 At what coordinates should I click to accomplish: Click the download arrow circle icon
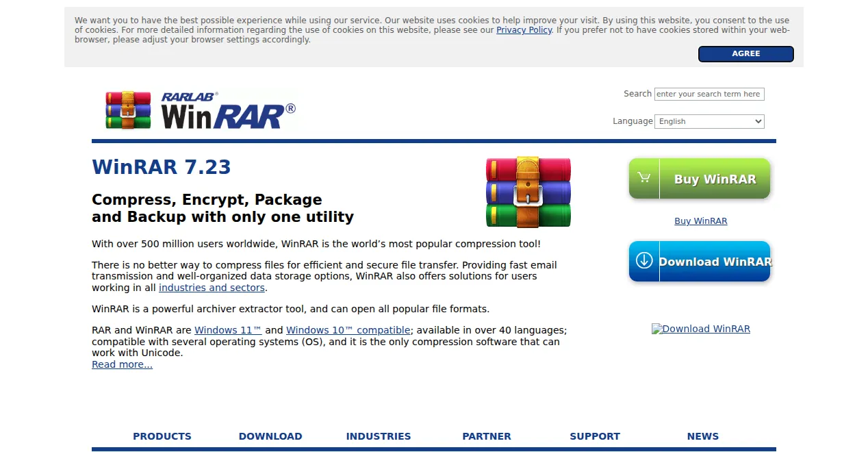click(644, 261)
